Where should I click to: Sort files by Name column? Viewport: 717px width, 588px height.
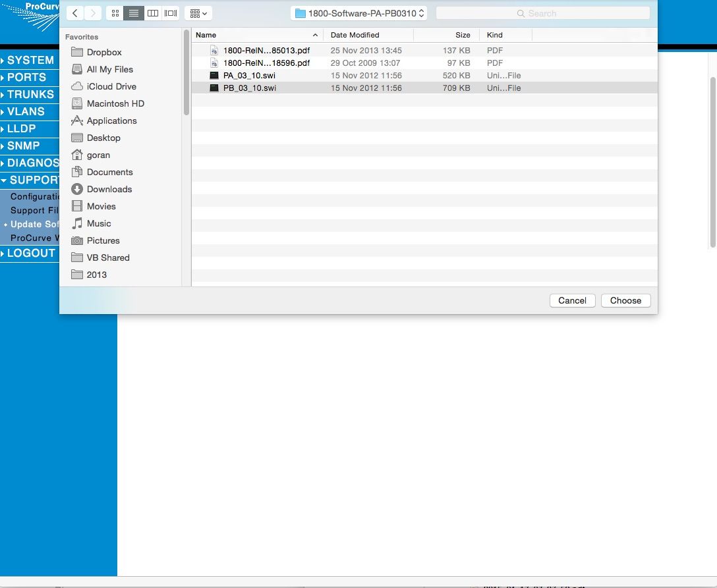point(257,35)
